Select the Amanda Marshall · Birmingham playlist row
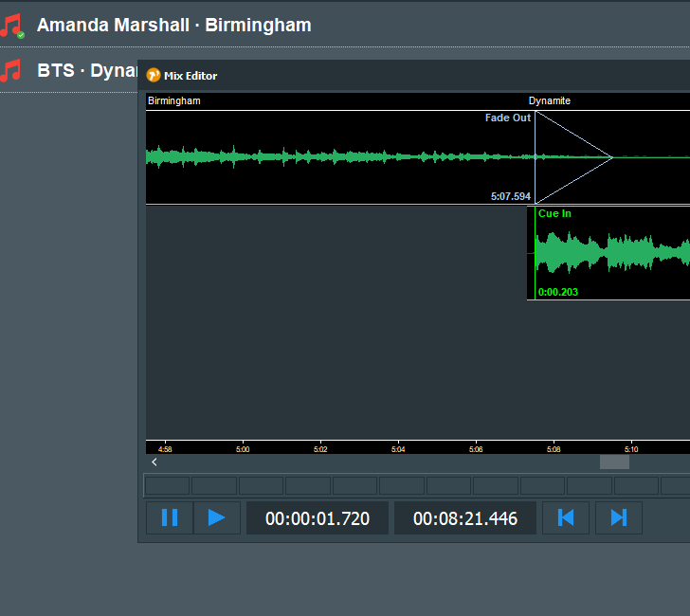This screenshot has width=690, height=616. tap(345, 25)
